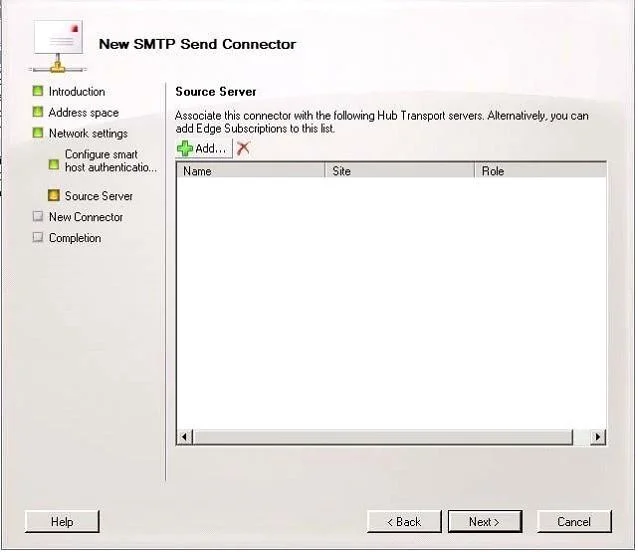The image size is (638, 552).
Task: Click the Completion step indicator square
Action: [x=38, y=237]
